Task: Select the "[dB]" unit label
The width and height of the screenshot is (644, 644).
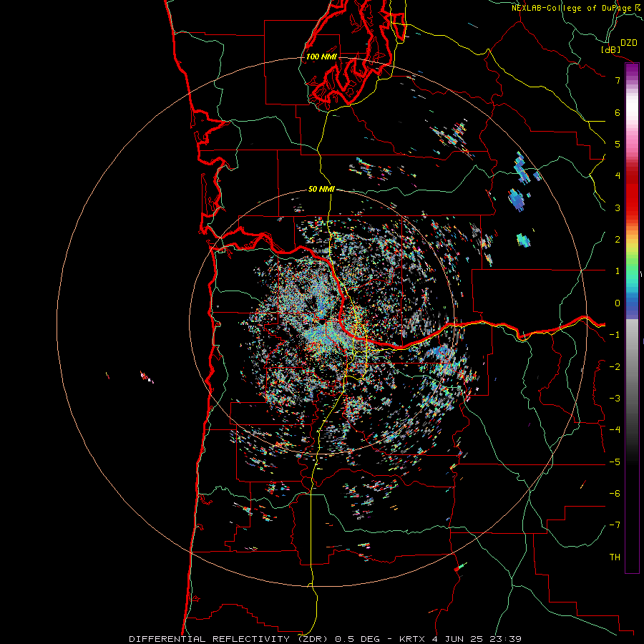Action: (x=610, y=49)
